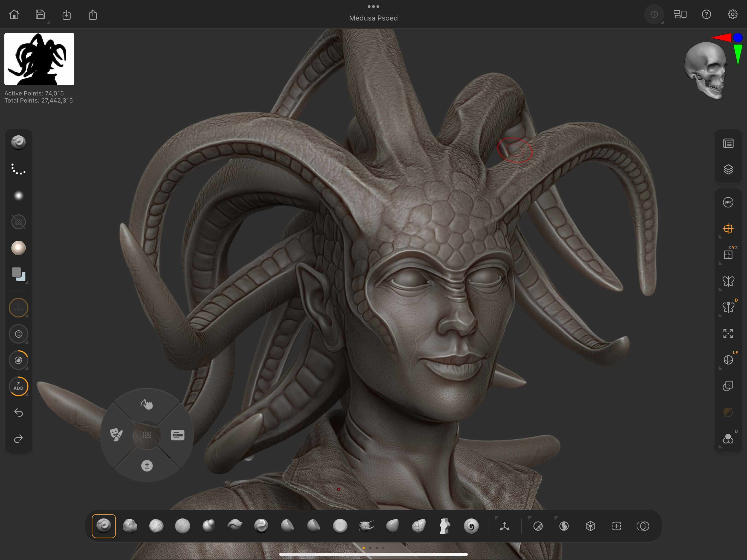Click the frame mesh arrows icon
The height and width of the screenshot is (560, 747).
728,333
